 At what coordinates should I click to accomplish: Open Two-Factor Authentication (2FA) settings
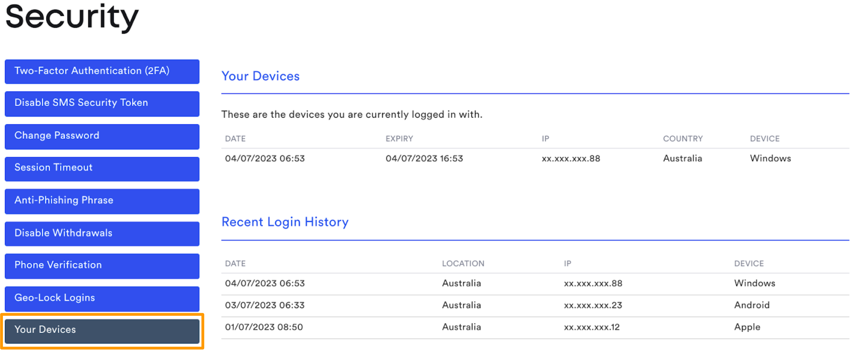102,71
